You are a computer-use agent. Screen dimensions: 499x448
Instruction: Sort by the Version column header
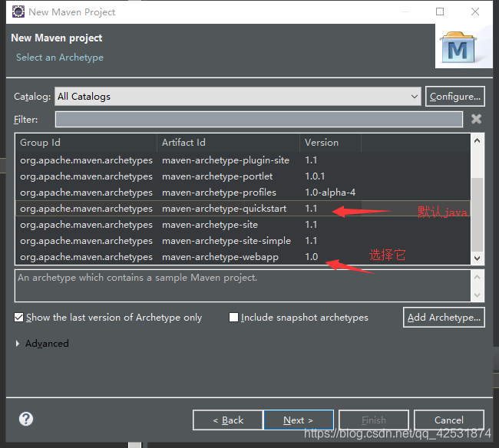point(330,143)
